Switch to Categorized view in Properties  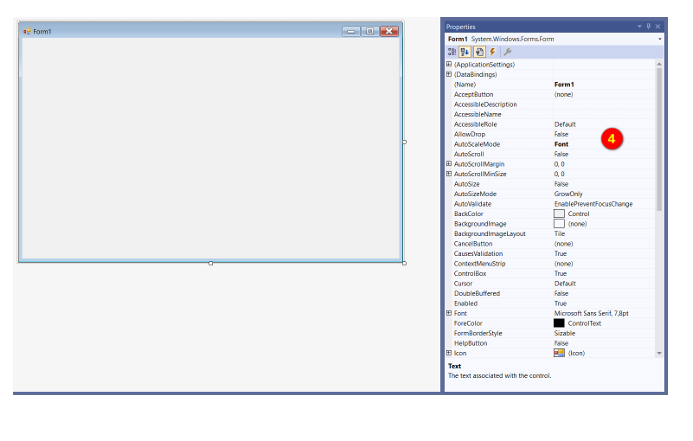tap(452, 51)
